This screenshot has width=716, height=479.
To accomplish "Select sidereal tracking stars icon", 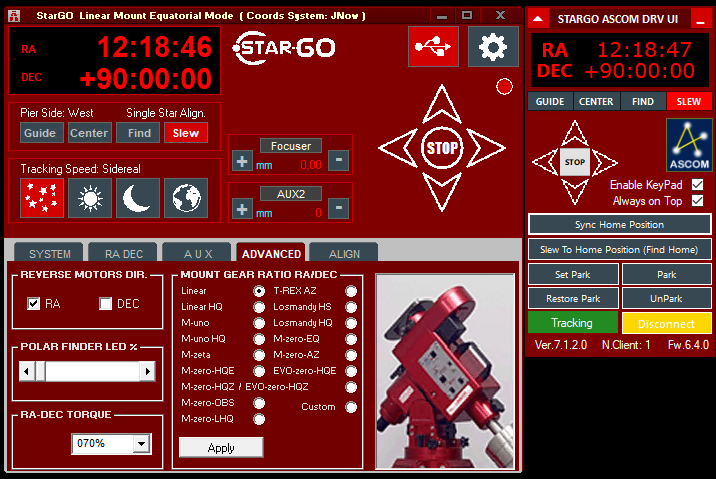I will pyautogui.click(x=42, y=198).
